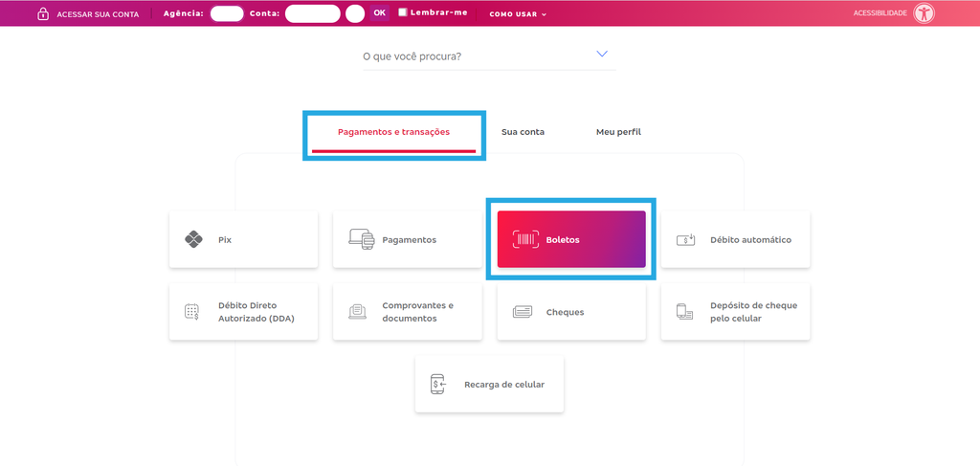Open the Cheques card
The height and width of the screenshot is (466, 980).
click(571, 312)
